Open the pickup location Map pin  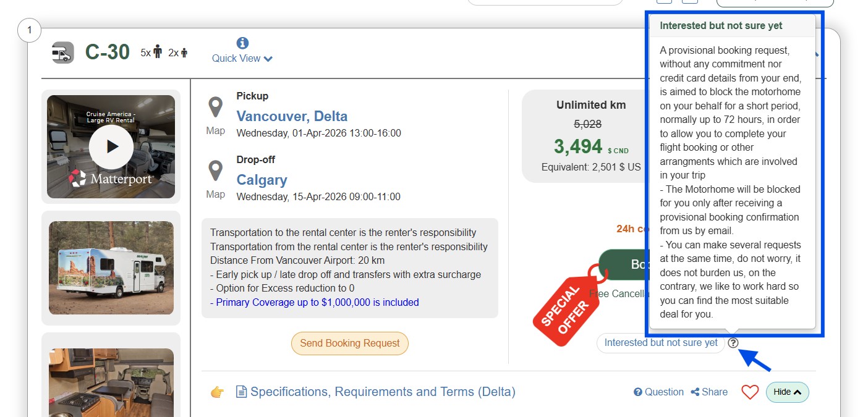(x=215, y=107)
